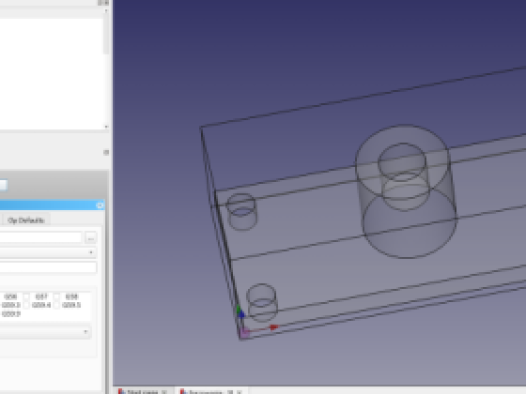
Task: Undock the lower Tasks dock panel
Action: pos(106,153)
